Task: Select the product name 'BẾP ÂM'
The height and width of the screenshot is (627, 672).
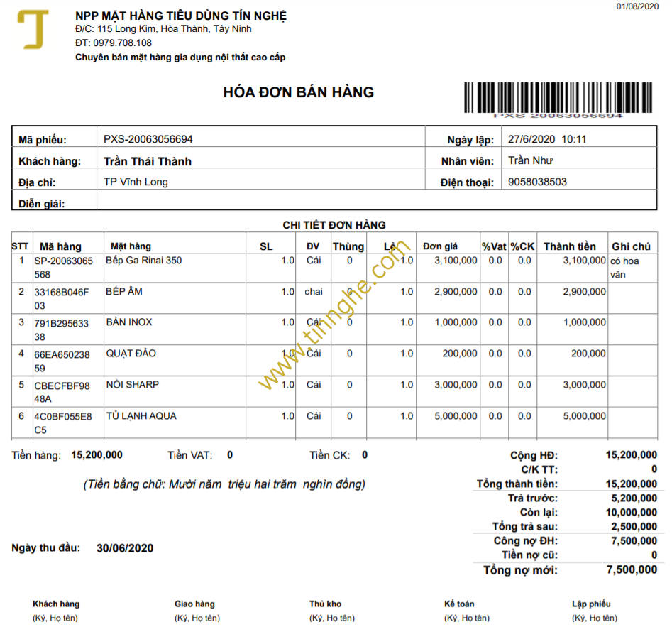Action: pos(124,292)
